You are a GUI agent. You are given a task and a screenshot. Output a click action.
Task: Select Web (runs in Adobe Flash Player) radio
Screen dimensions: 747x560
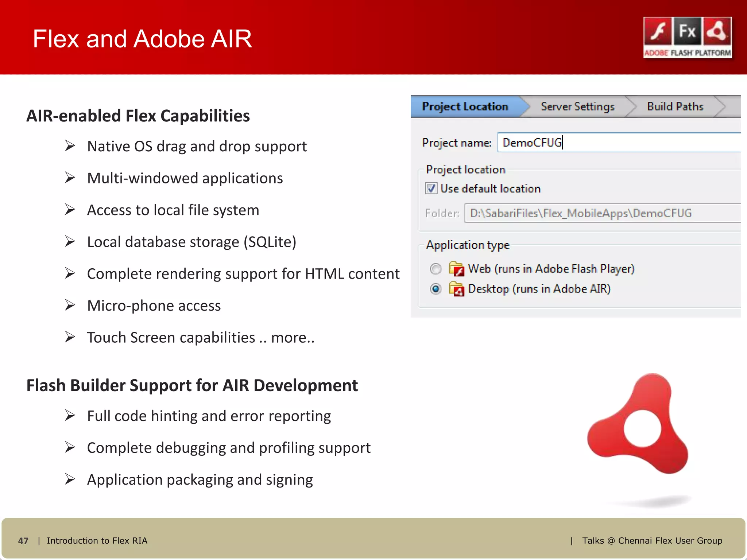point(436,269)
